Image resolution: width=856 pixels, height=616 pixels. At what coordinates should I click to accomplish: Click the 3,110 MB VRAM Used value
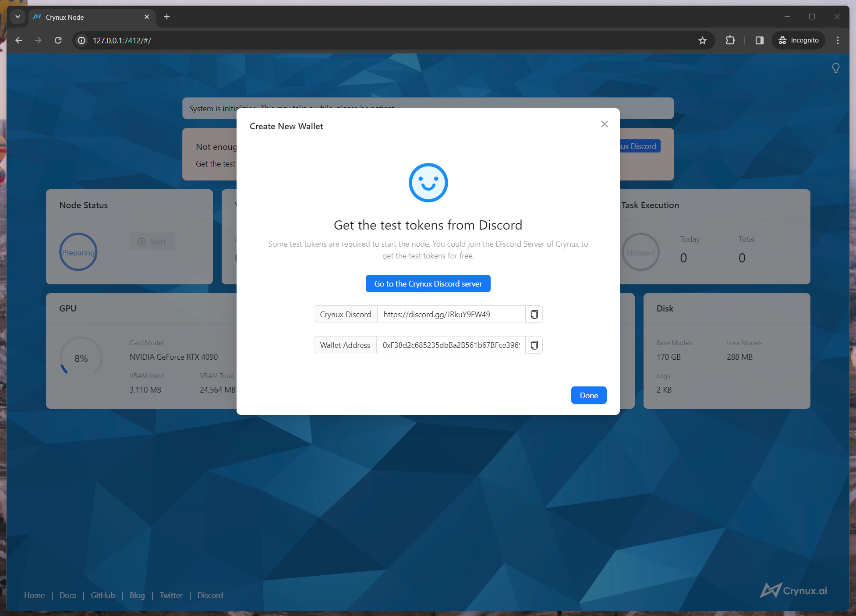[145, 389]
